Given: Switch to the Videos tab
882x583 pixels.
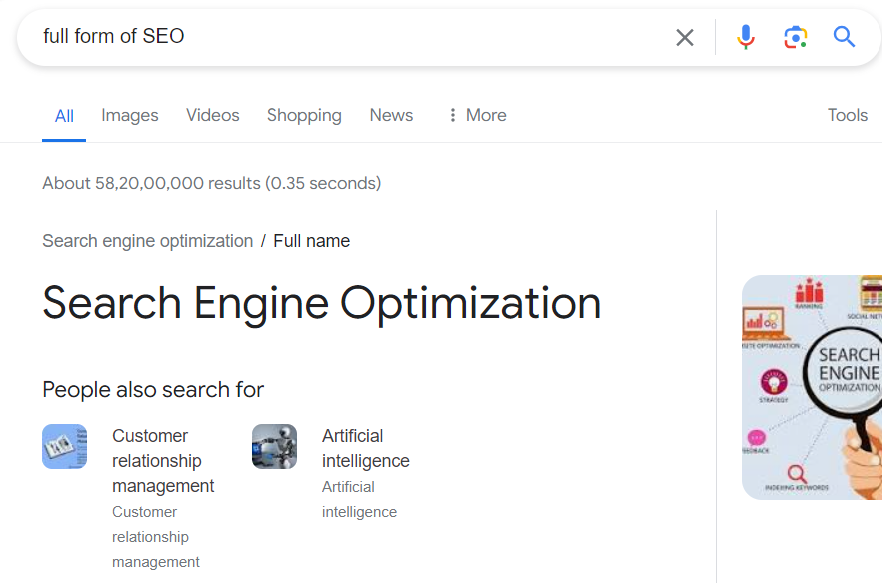Looking at the screenshot, I should point(213,115).
